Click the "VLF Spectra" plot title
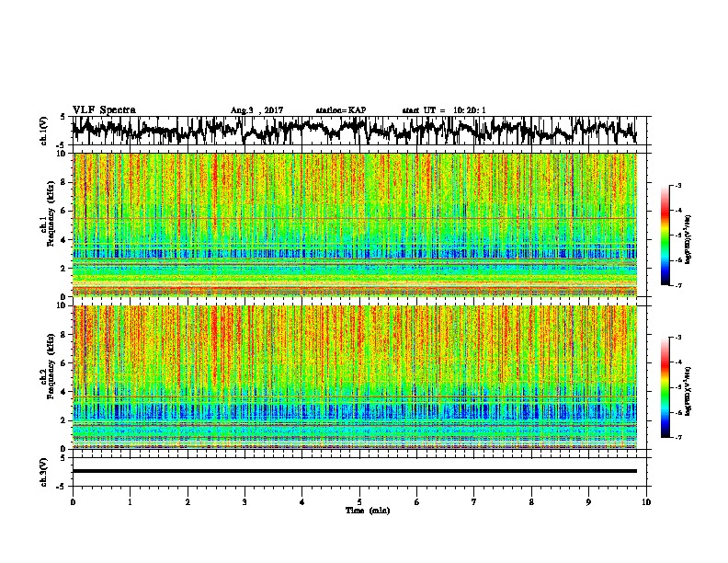 pos(104,109)
